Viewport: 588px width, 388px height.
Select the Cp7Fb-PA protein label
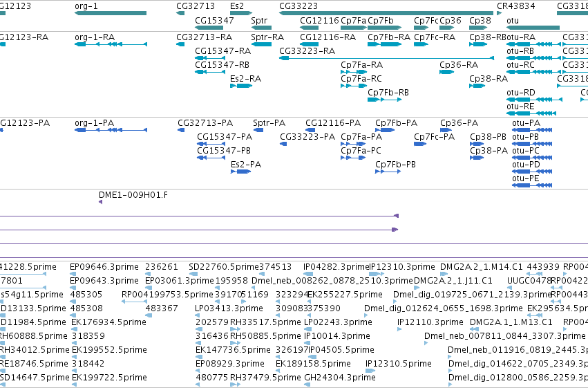397,123
